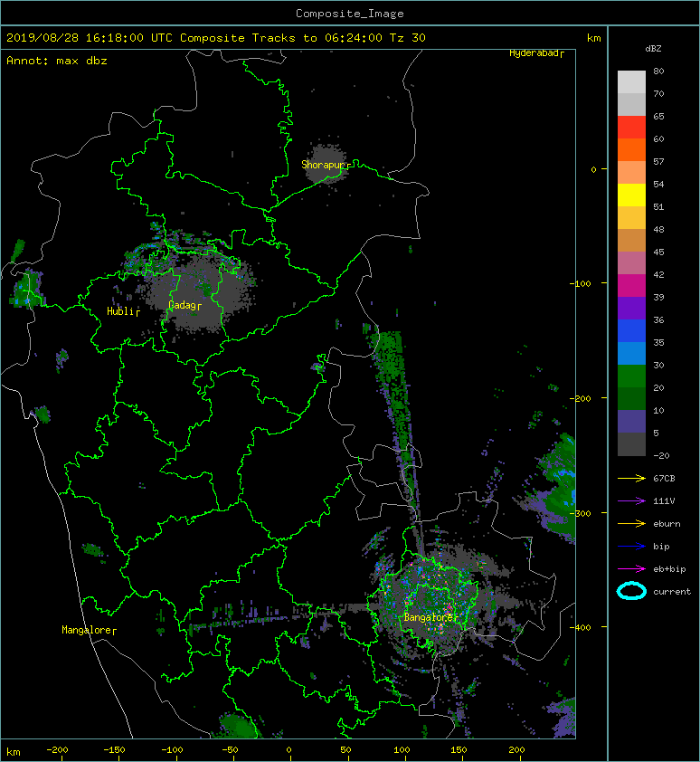The width and height of the screenshot is (700, 762).
Task: Click the eburn track arrow in the legend
Action: point(631,523)
